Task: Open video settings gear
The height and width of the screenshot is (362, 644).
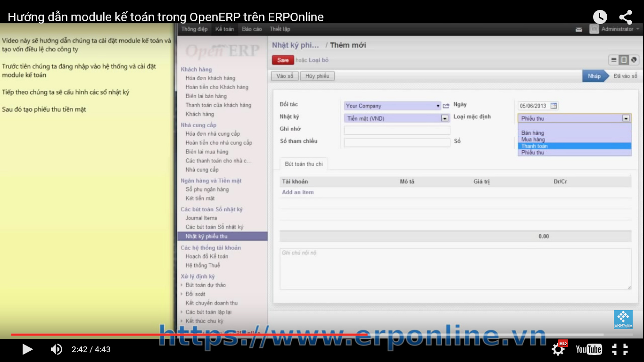Action: coord(558,349)
